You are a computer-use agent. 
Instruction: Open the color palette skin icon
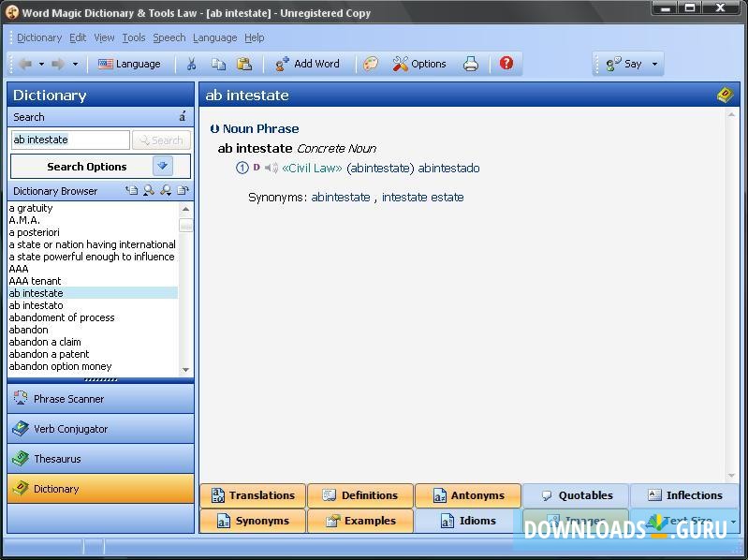coord(371,64)
